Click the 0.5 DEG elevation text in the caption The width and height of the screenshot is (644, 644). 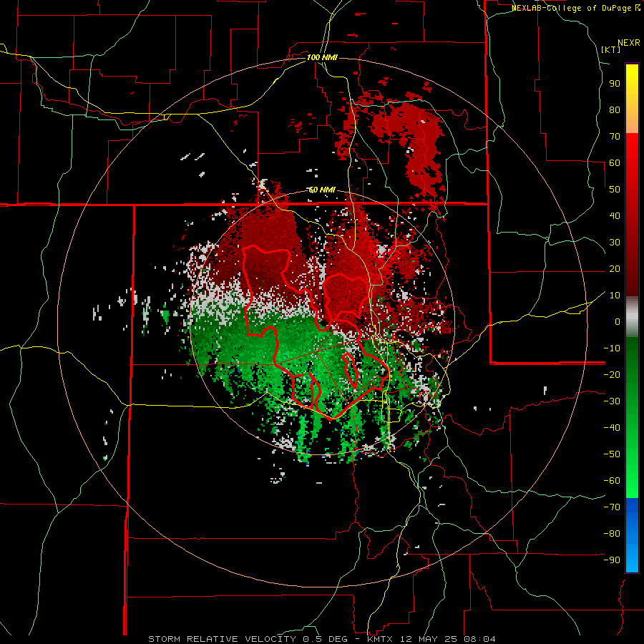(326, 639)
